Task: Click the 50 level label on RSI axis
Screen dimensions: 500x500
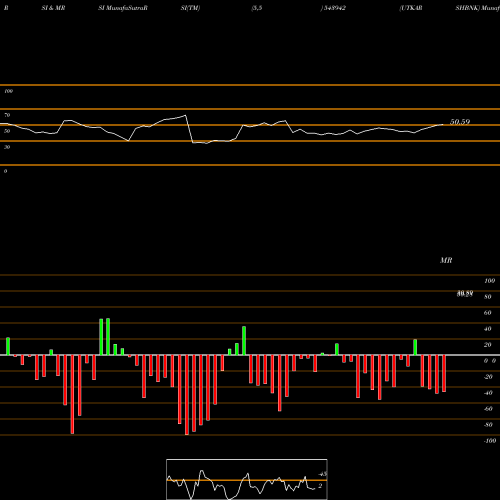Action: click(x=7, y=131)
